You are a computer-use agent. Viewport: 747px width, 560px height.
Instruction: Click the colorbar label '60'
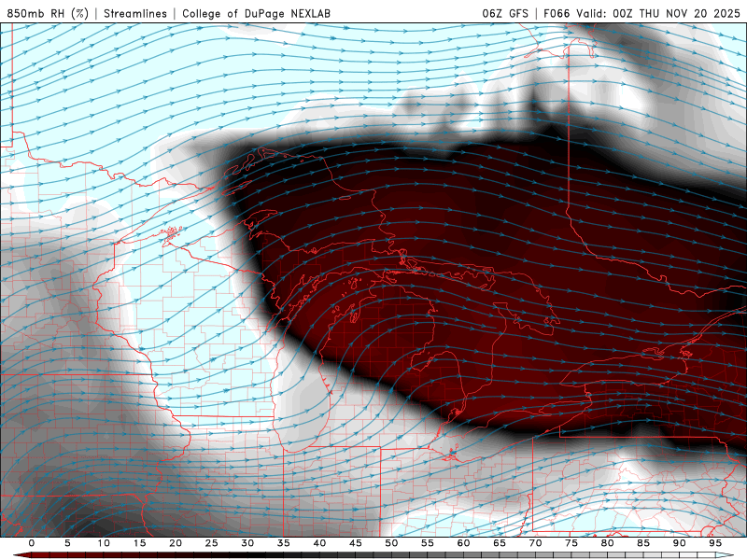pos(463,543)
